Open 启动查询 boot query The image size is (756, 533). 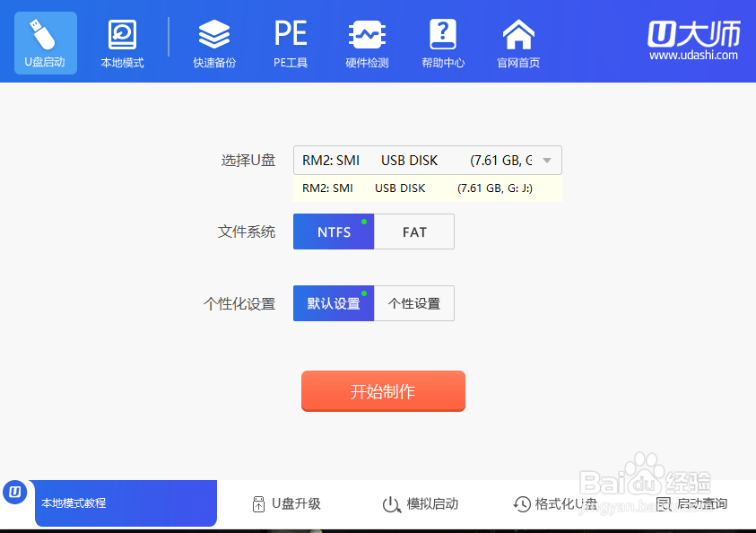(x=692, y=504)
